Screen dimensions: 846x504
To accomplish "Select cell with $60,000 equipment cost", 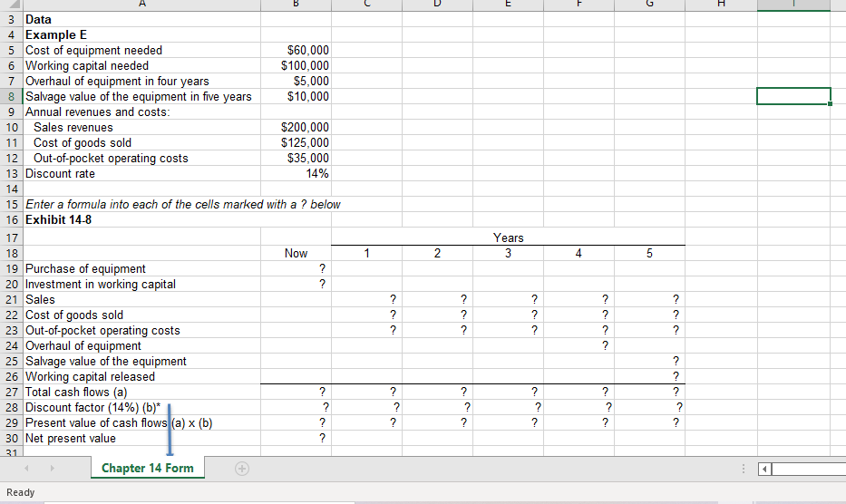I will tap(296, 50).
